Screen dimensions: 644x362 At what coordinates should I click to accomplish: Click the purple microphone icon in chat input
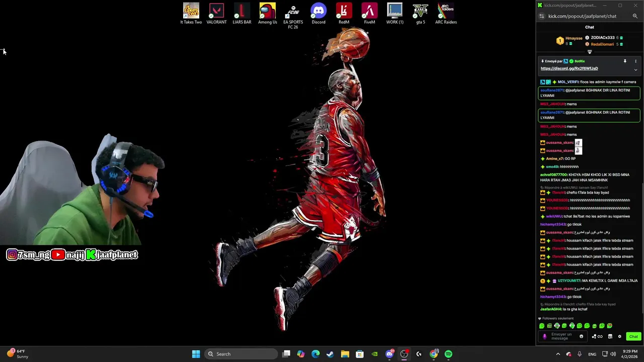point(544,336)
